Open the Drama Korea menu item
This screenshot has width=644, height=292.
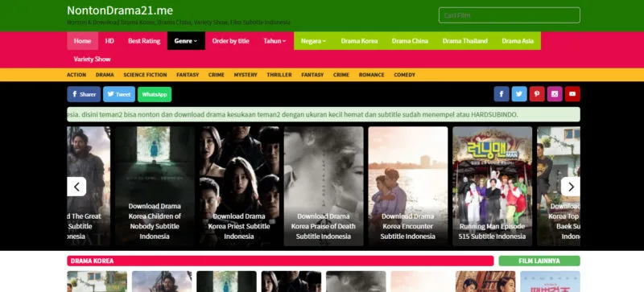point(359,41)
